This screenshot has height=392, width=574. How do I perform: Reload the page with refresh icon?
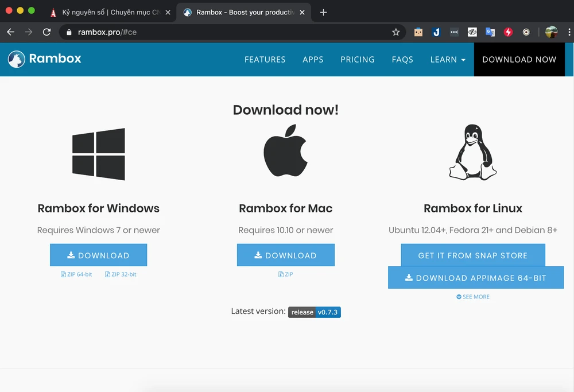(47, 32)
